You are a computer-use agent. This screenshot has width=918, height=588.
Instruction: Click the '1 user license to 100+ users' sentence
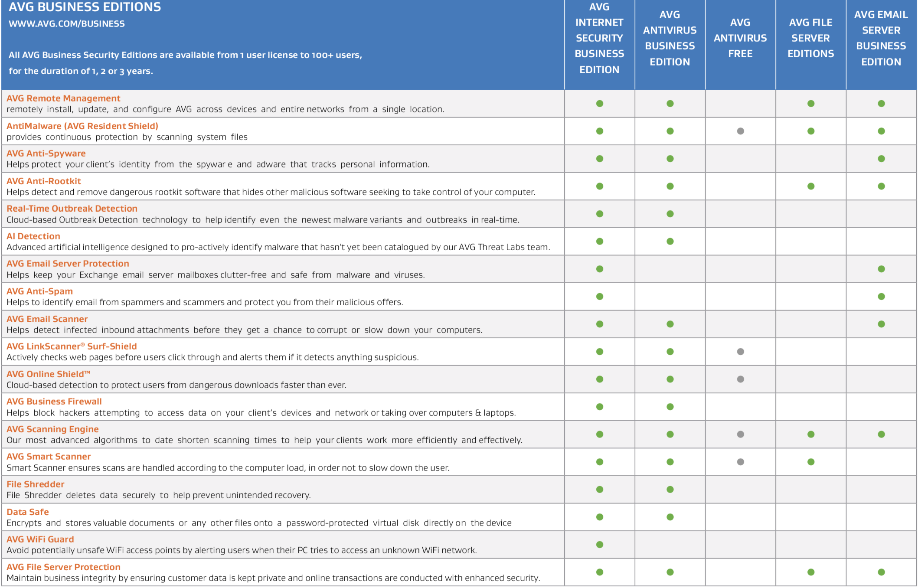click(186, 55)
